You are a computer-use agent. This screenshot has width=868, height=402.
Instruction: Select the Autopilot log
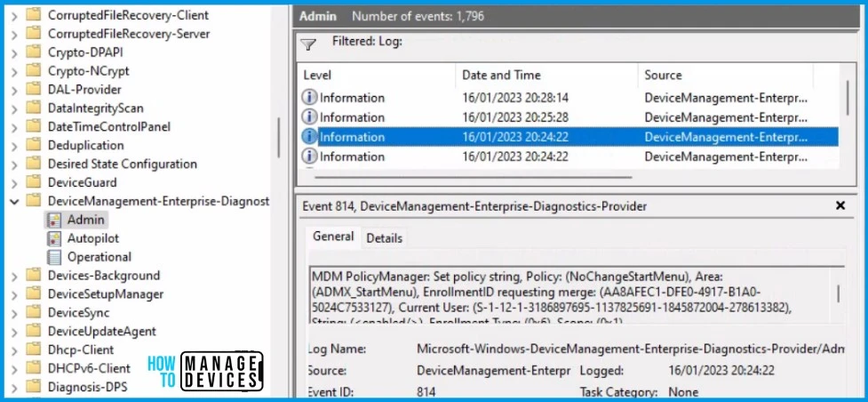click(x=93, y=238)
